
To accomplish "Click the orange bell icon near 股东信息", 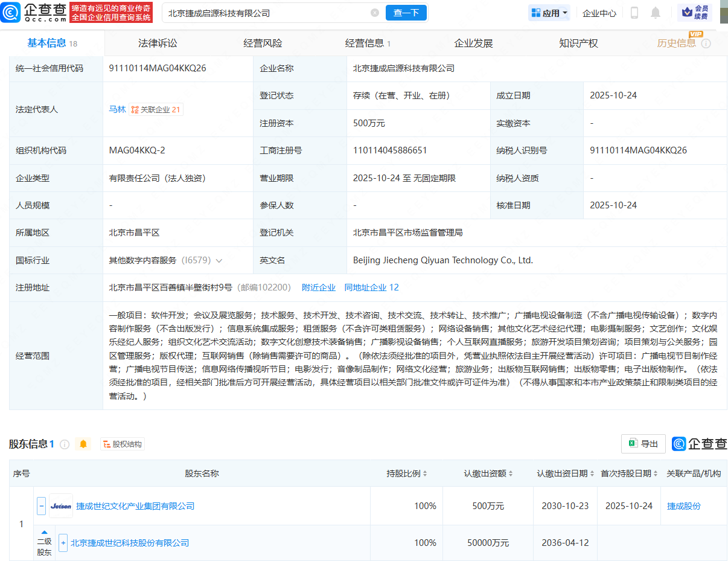I will point(83,444).
